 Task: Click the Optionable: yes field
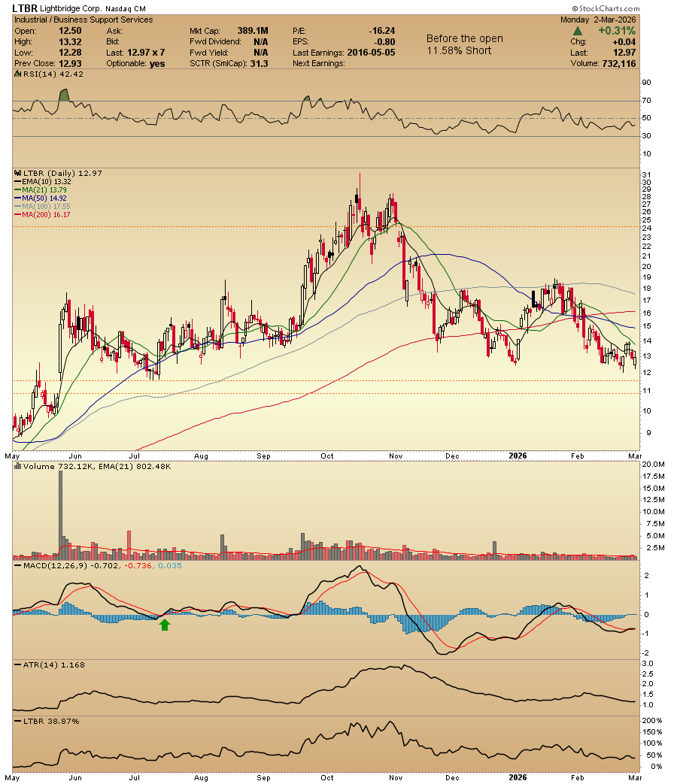(x=135, y=63)
